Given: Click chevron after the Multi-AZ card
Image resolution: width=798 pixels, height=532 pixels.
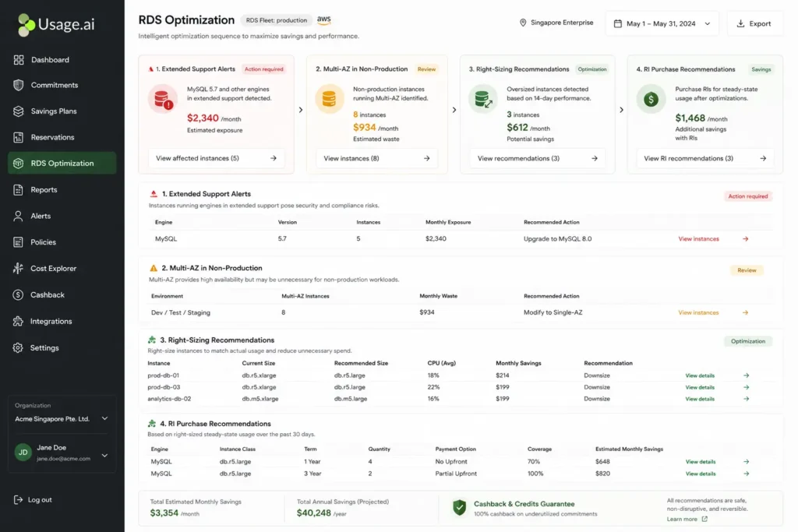Looking at the screenshot, I should (454, 110).
